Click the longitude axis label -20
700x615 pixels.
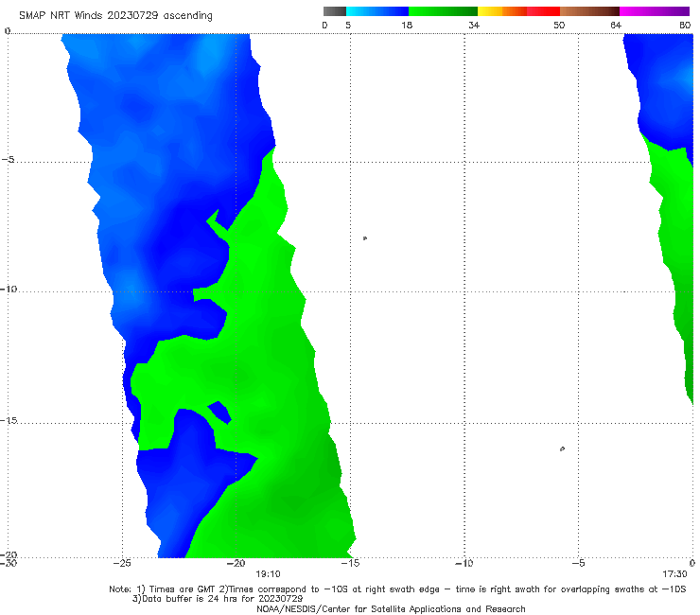click(x=236, y=563)
